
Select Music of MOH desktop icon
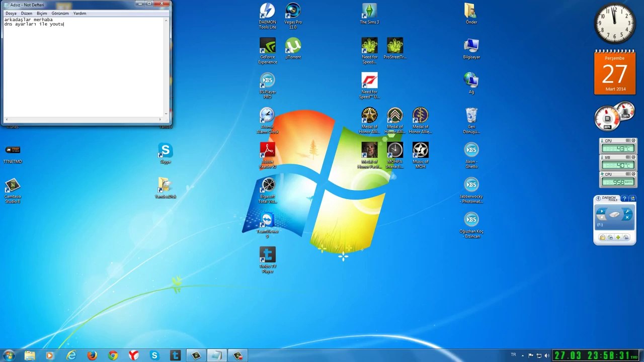click(421, 155)
